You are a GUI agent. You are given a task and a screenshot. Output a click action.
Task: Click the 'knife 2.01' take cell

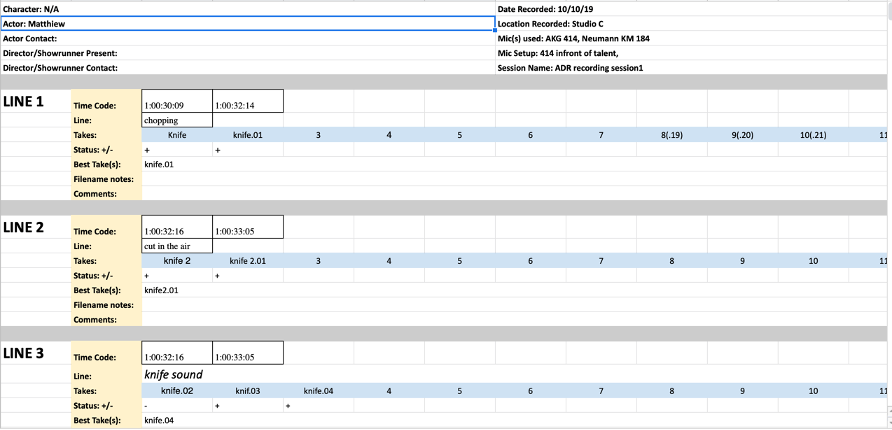coord(248,261)
